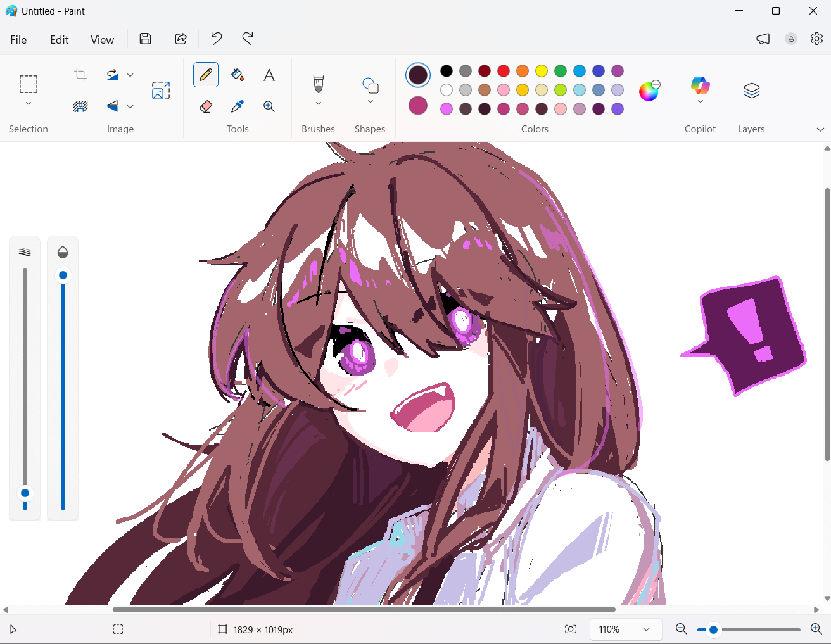Screen dimensions: 831x644
Task: Select the Eraser tool
Action: point(206,106)
